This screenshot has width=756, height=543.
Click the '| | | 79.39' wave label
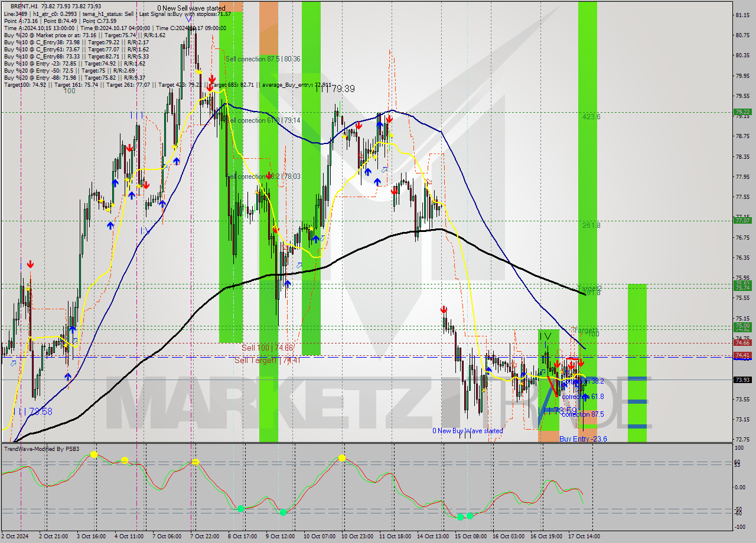(335, 89)
